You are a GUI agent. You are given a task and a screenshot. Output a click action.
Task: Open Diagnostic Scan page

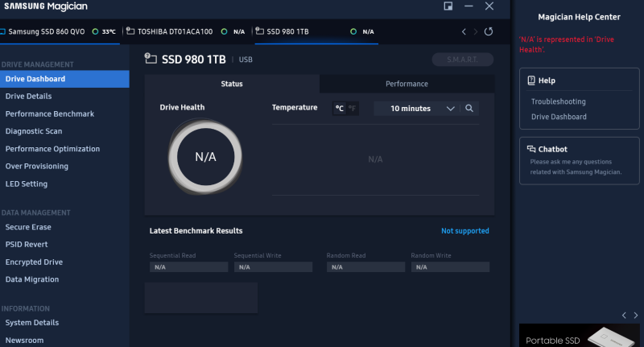(34, 131)
